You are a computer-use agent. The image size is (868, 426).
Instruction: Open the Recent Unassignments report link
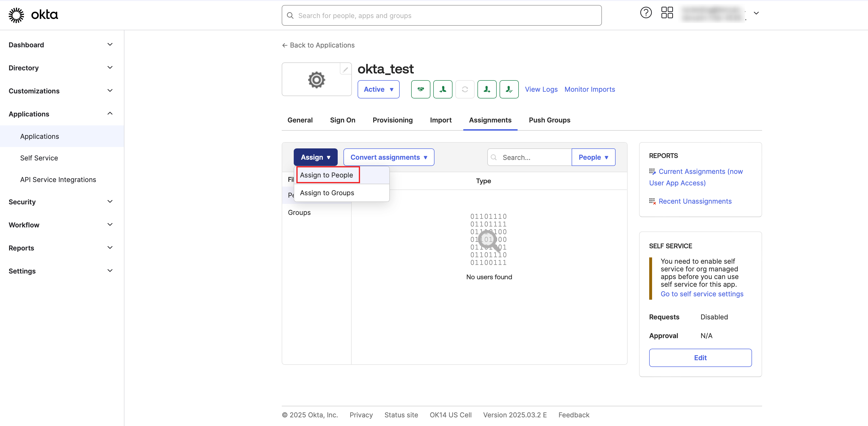695,201
